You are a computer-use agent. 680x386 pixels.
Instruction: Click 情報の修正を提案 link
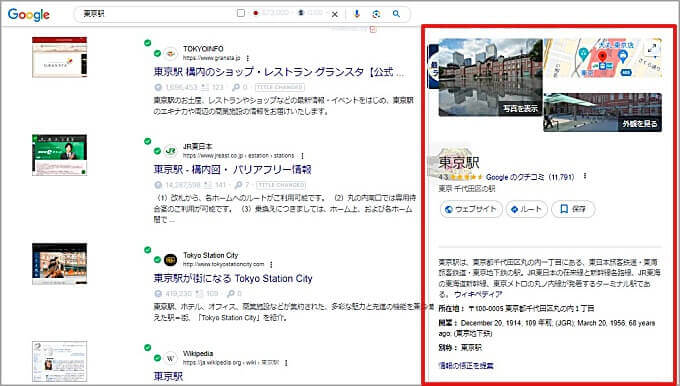pos(466,366)
